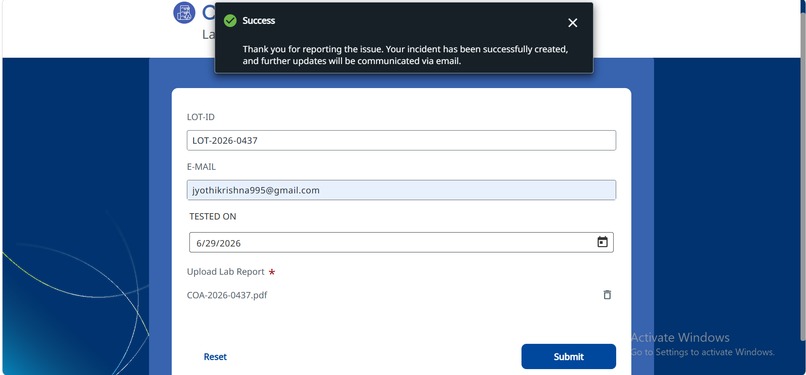Click the green success checkmark icon
This screenshot has width=806, height=375.
(230, 21)
